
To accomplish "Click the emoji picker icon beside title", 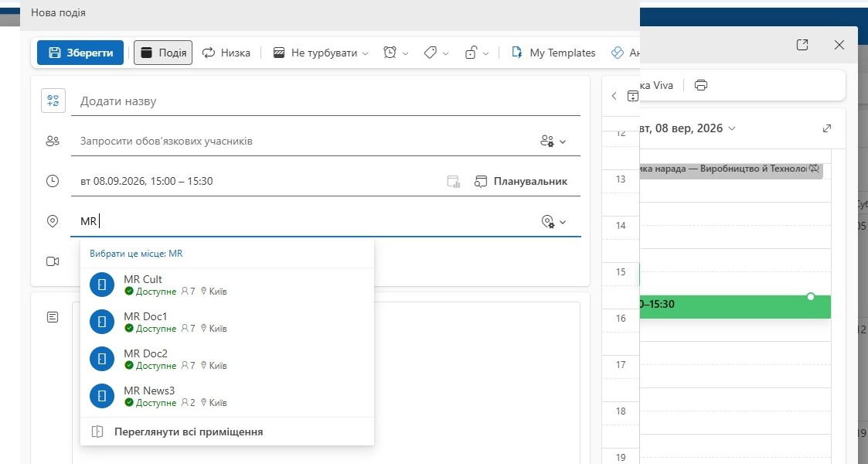I will coord(53,101).
